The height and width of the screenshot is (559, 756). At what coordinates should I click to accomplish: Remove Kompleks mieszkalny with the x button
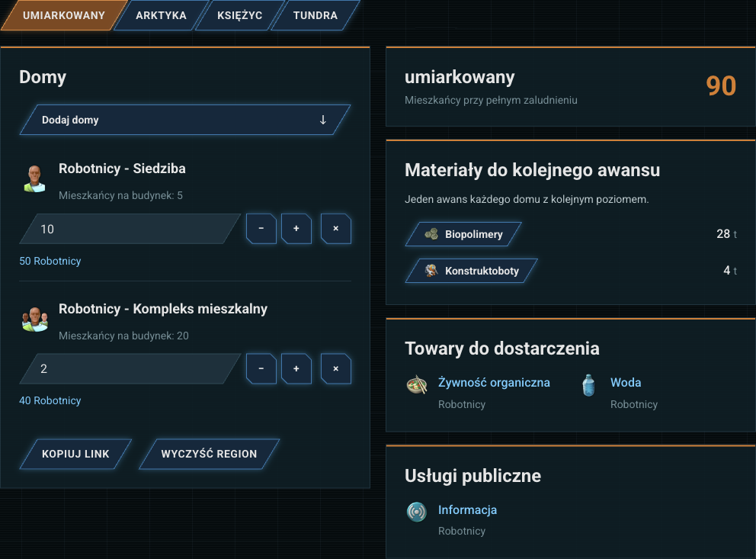(336, 368)
